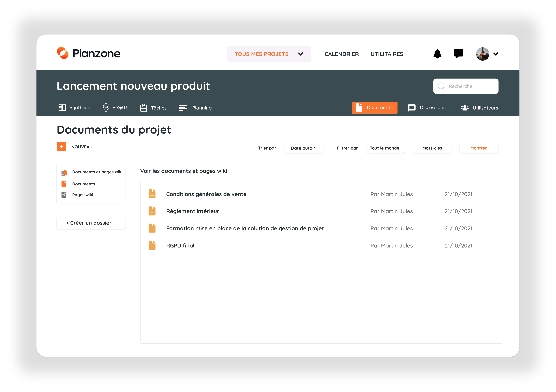Open the chat messages bubble icon
This screenshot has width=556, height=392.
[x=458, y=54]
